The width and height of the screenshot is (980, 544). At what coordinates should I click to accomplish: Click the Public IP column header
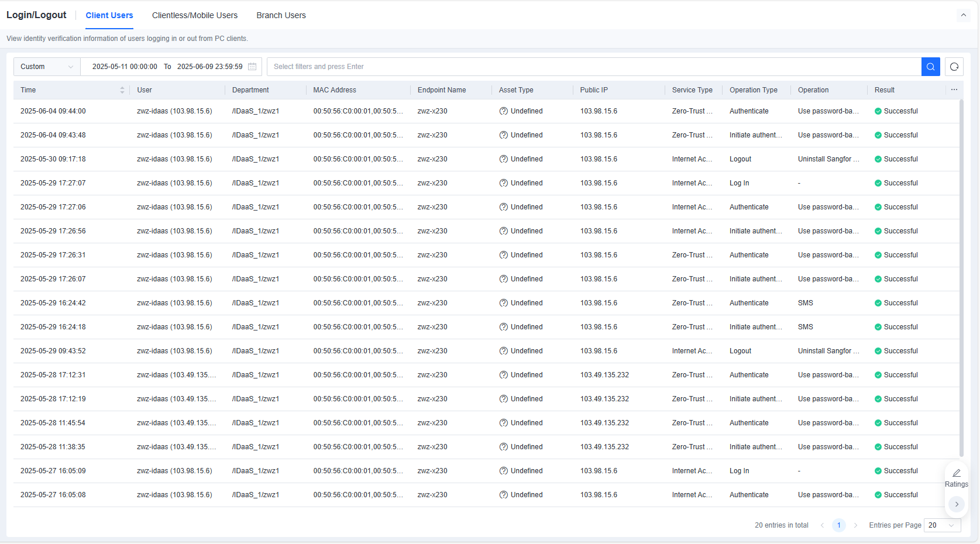594,90
